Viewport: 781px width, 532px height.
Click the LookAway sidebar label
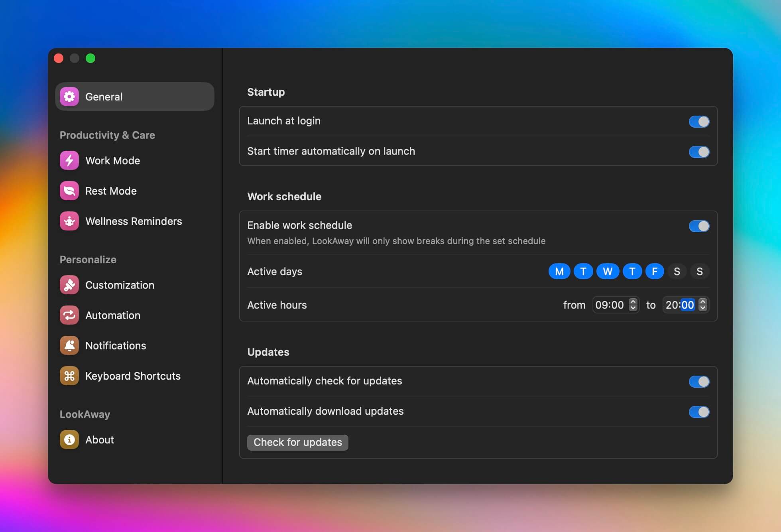85,414
